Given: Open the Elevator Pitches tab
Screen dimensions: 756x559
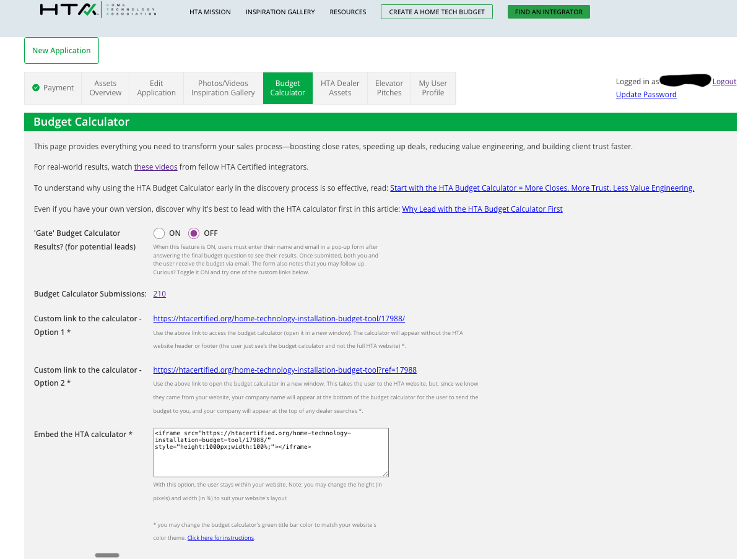Looking at the screenshot, I should tap(389, 88).
